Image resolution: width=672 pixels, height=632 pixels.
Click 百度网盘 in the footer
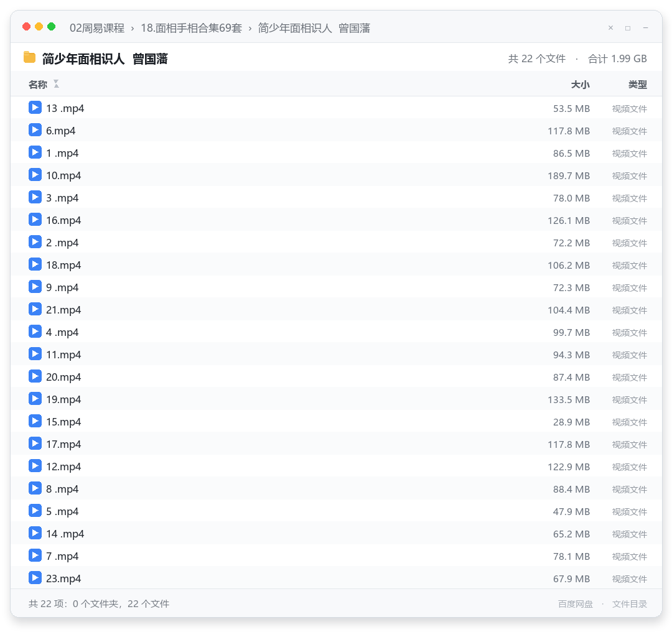[x=576, y=604]
